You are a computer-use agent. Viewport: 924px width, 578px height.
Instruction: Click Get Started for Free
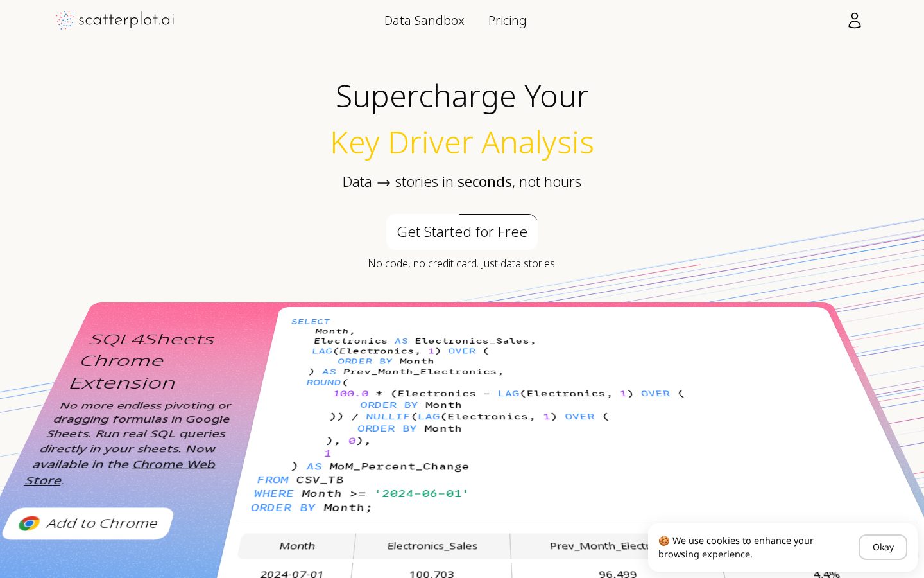pyautogui.click(x=462, y=232)
